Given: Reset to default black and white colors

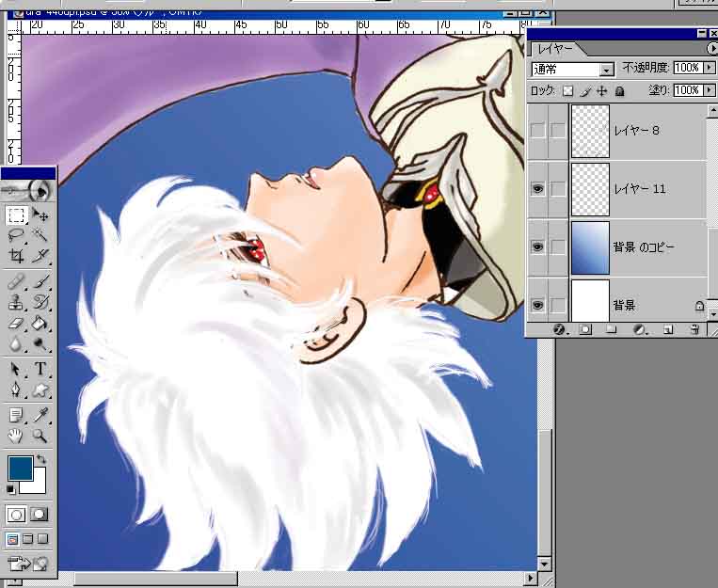Looking at the screenshot, I should click(11, 490).
